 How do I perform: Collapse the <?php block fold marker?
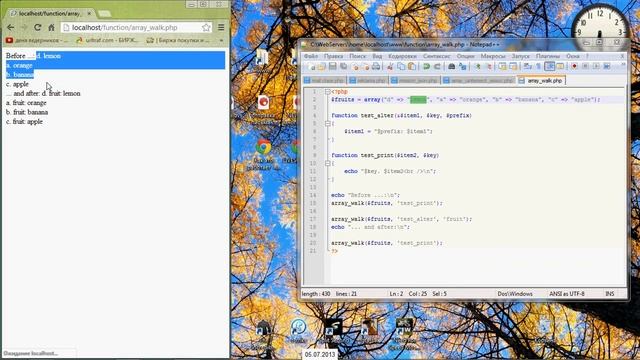[328, 92]
